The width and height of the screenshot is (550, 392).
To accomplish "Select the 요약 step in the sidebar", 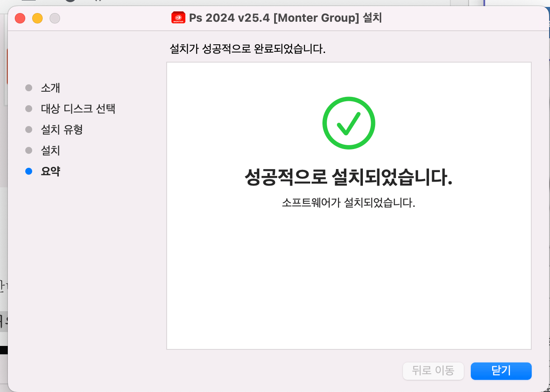I will click(x=49, y=171).
